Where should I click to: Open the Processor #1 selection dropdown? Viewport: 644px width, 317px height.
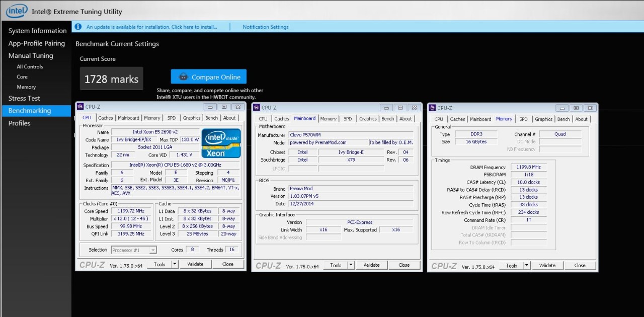(x=134, y=250)
